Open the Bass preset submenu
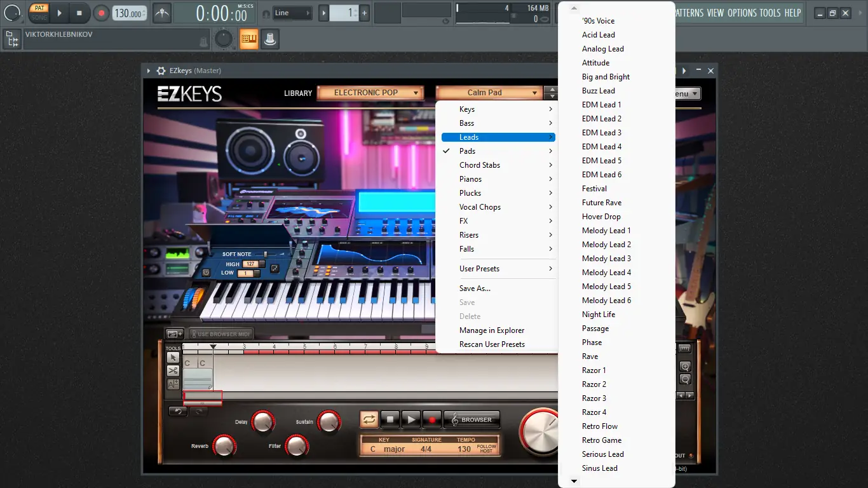This screenshot has width=868, height=488. coord(498,123)
